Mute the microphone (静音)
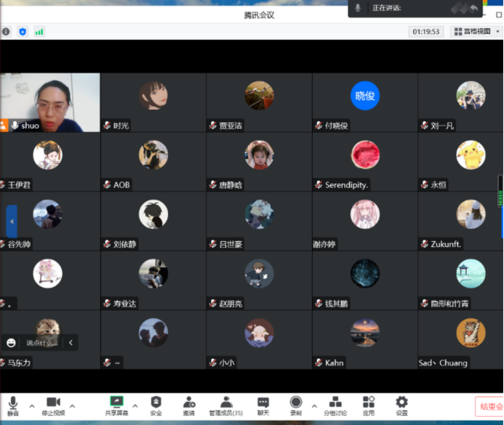The image size is (504, 425). [13, 405]
